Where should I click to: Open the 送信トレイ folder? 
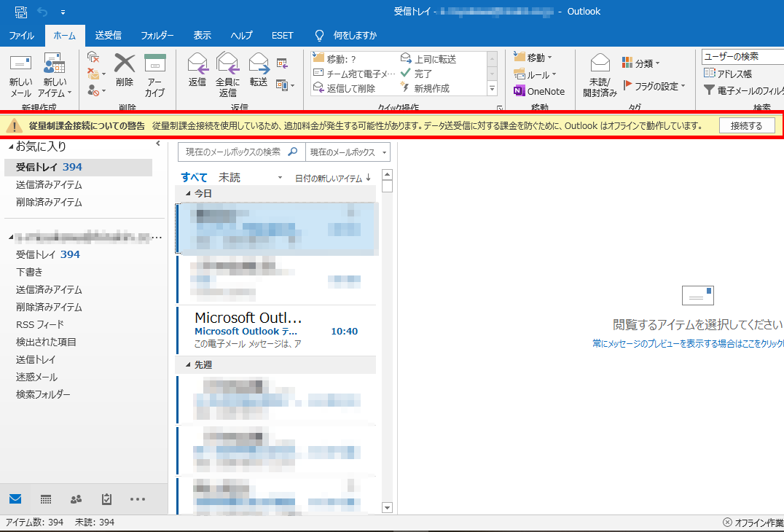[36, 359]
